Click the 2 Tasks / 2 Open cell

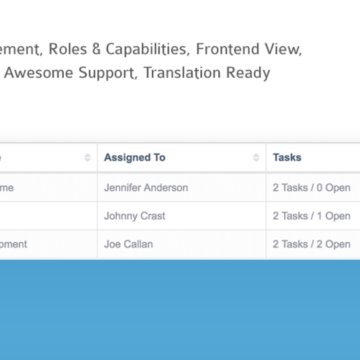click(x=311, y=244)
